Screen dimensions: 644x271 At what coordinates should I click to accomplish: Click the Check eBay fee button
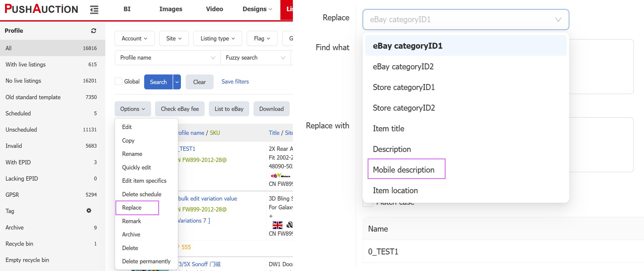click(x=180, y=109)
